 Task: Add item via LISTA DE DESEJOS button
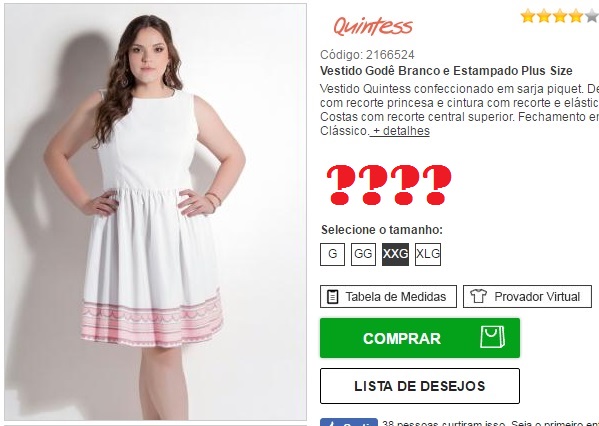coord(420,386)
